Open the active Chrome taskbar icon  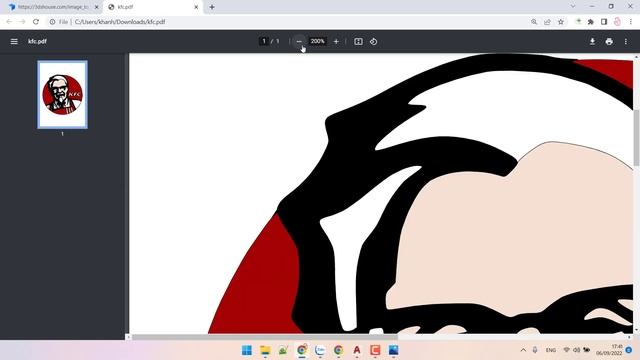click(302, 350)
